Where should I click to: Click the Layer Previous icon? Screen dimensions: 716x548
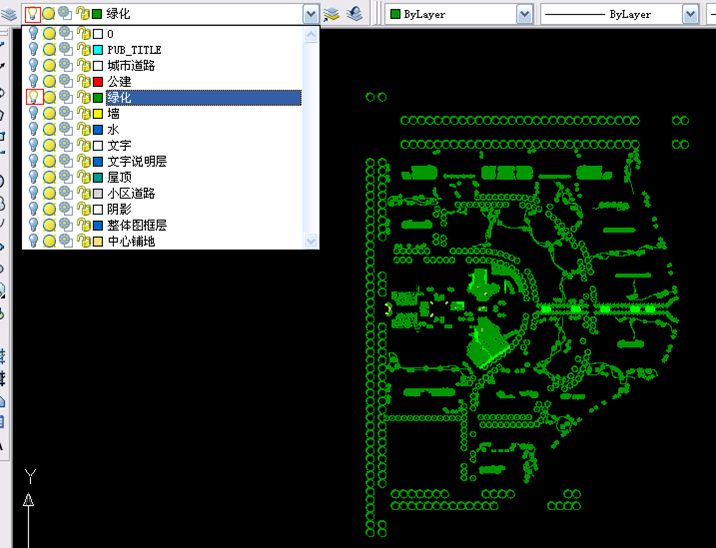[354, 14]
